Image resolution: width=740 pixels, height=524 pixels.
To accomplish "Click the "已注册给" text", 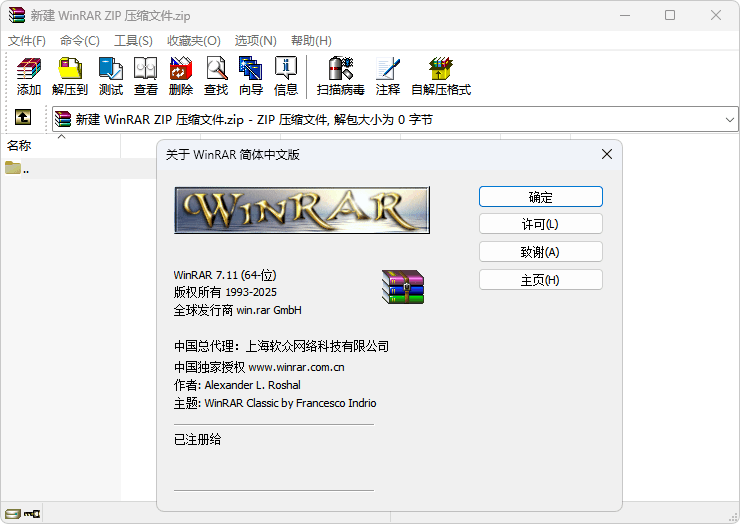I will pyautogui.click(x=197, y=439).
